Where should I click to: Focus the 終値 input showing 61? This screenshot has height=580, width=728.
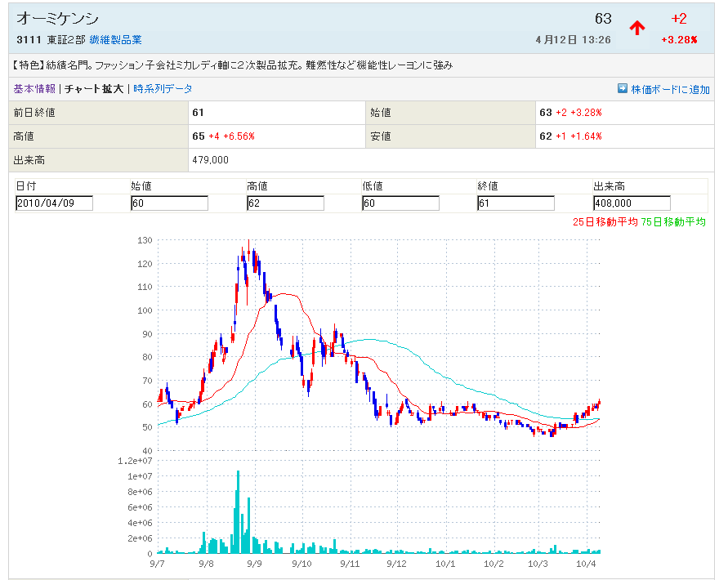516,203
